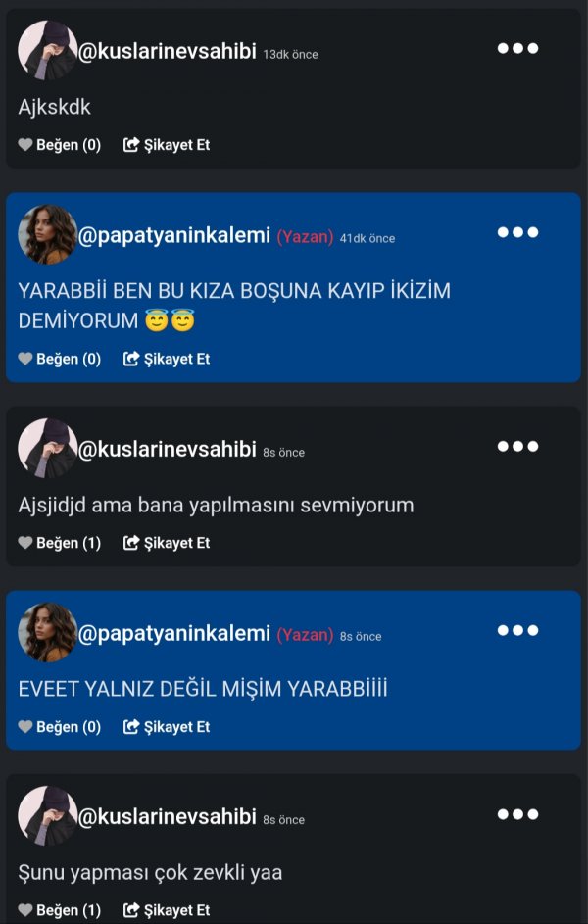Tap the papatyaninkalemi avatar on the EVEET comment

(x=48, y=632)
